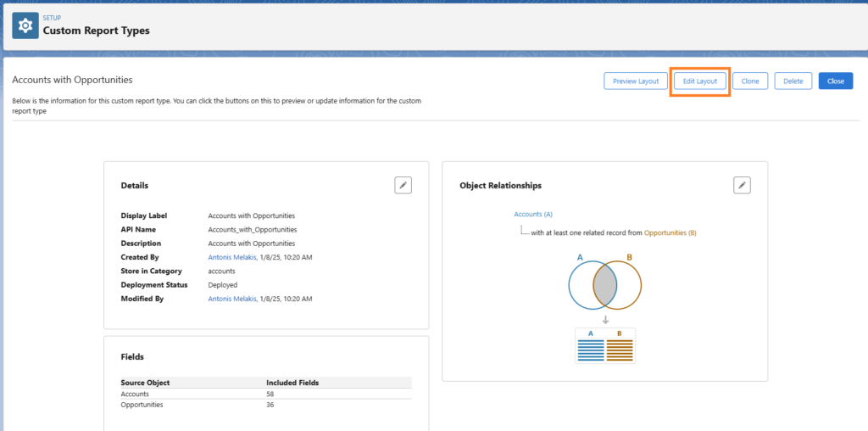Click the Included Fields column header
This screenshot has height=431, width=868.
point(292,383)
